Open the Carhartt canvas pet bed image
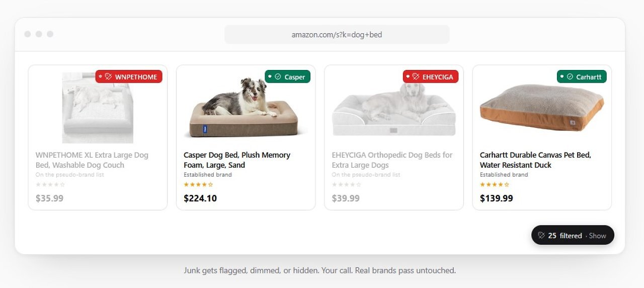Image resolution: width=644 pixels, height=288 pixels. 542,107
